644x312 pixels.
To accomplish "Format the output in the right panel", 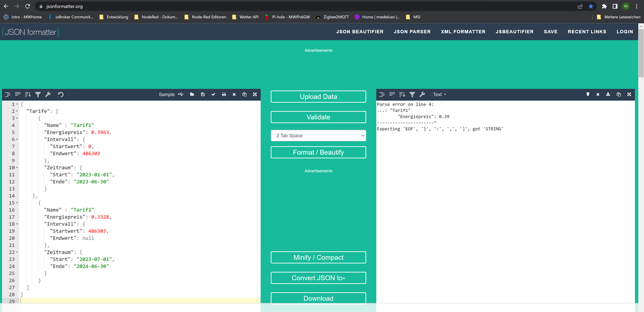I will 383,94.
